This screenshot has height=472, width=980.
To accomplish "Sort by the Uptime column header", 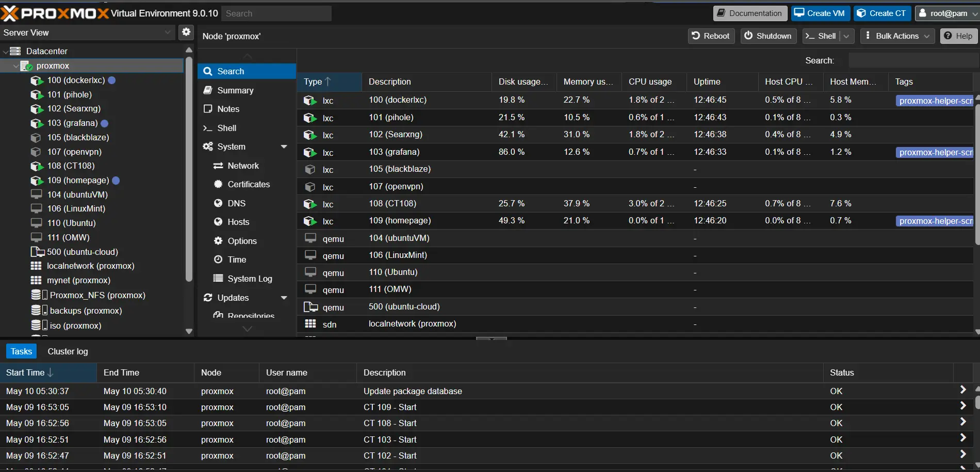I will click(722, 82).
